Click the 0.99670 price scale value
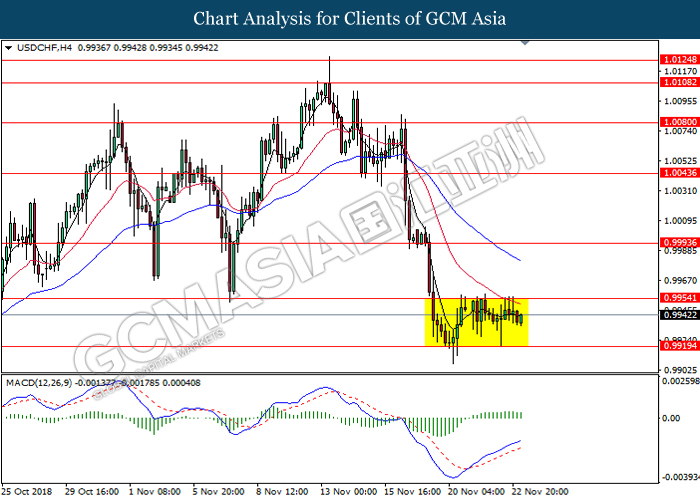Viewport: 700px width, 500px height. (x=681, y=280)
